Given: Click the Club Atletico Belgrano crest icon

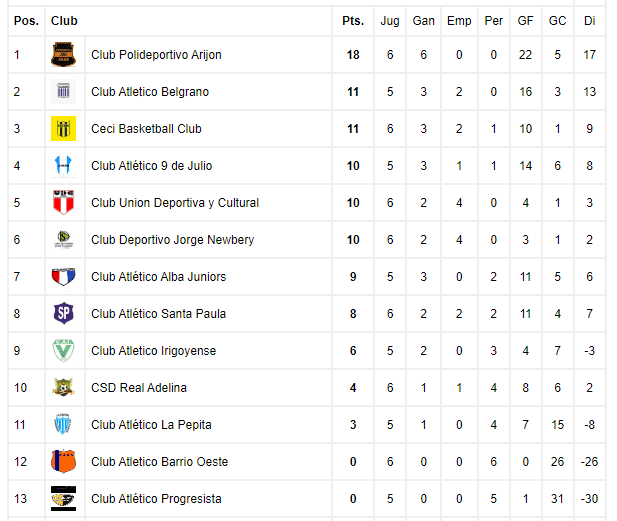Looking at the screenshot, I should [x=63, y=91].
